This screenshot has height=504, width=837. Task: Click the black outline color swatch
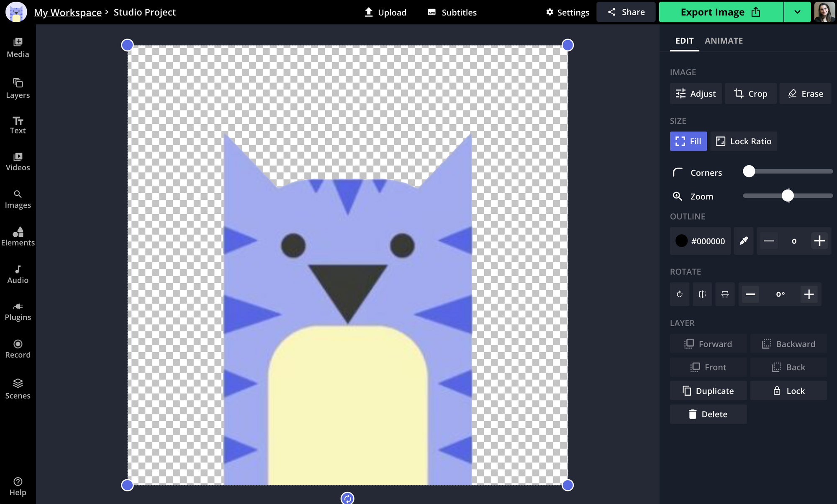[x=681, y=241]
